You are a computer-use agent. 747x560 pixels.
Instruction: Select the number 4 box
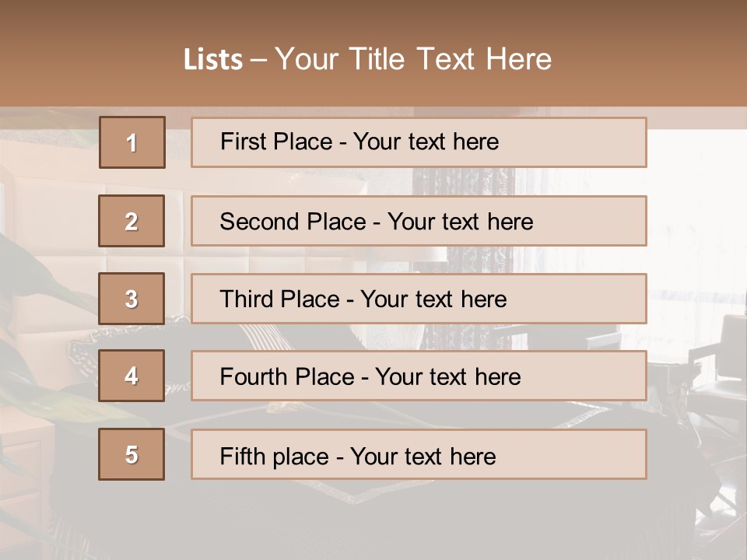132,376
